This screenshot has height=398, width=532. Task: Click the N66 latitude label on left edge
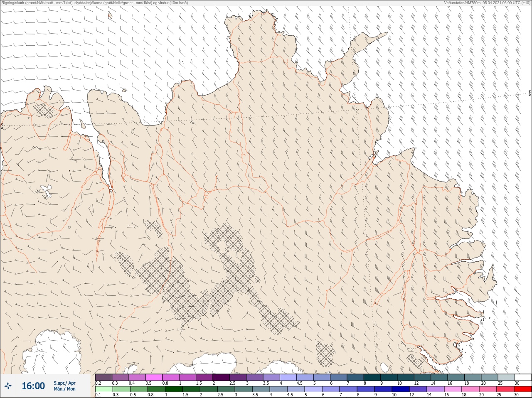(x=2, y=125)
